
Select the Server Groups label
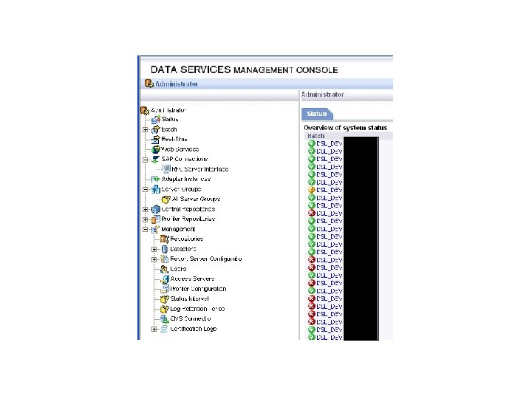point(181,189)
